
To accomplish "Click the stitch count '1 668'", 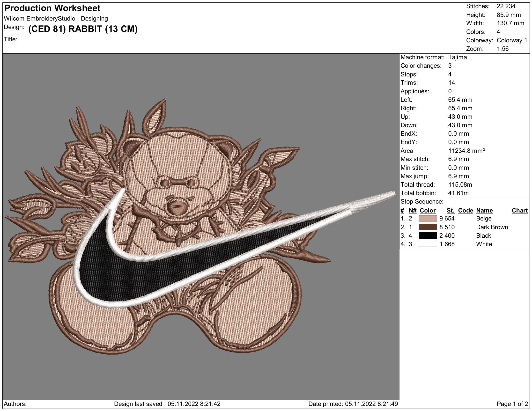I will (447, 244).
